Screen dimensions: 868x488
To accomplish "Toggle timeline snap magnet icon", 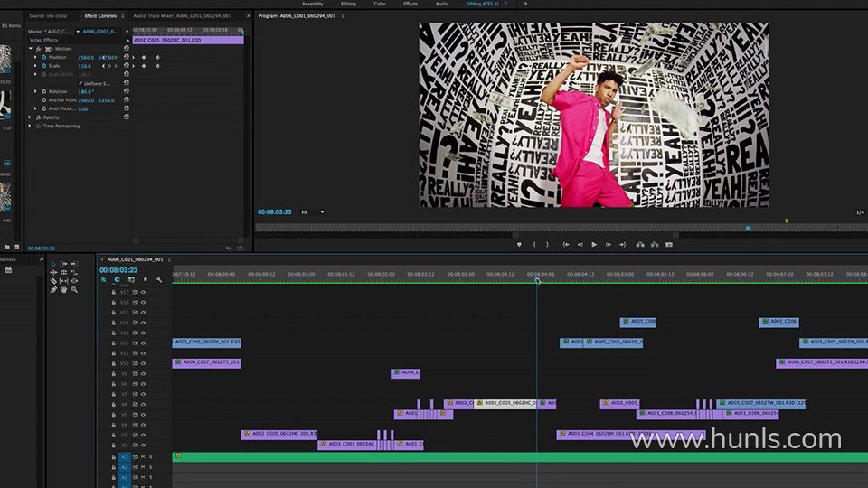I will click(x=117, y=280).
